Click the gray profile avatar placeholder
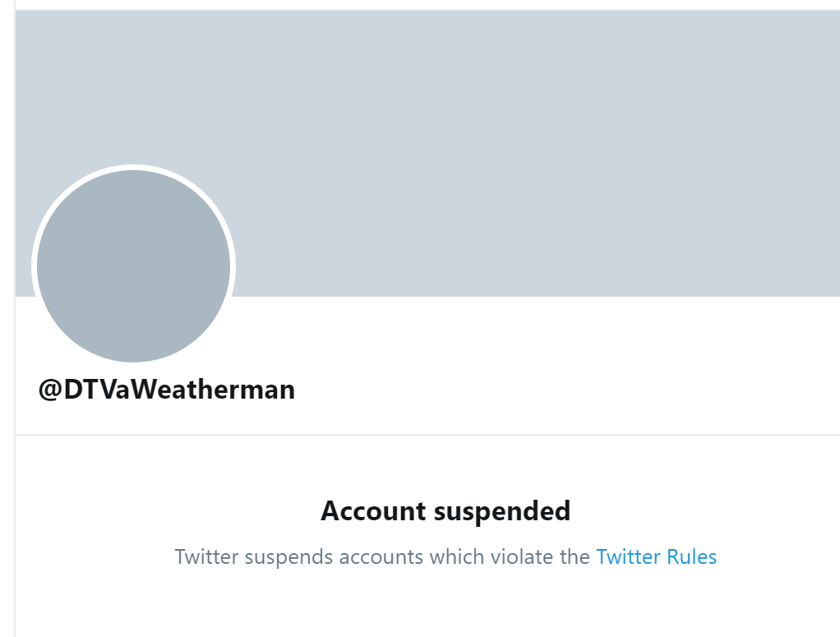This screenshot has height=637, width=840. [x=133, y=266]
